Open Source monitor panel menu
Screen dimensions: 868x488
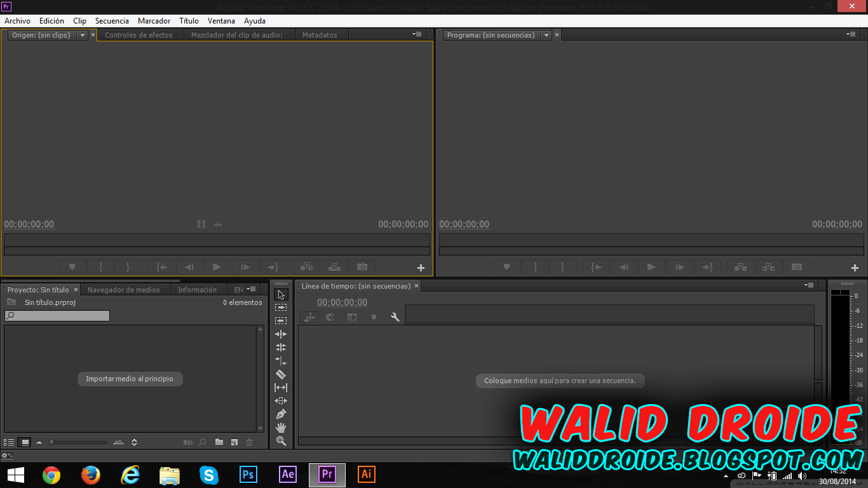417,34
